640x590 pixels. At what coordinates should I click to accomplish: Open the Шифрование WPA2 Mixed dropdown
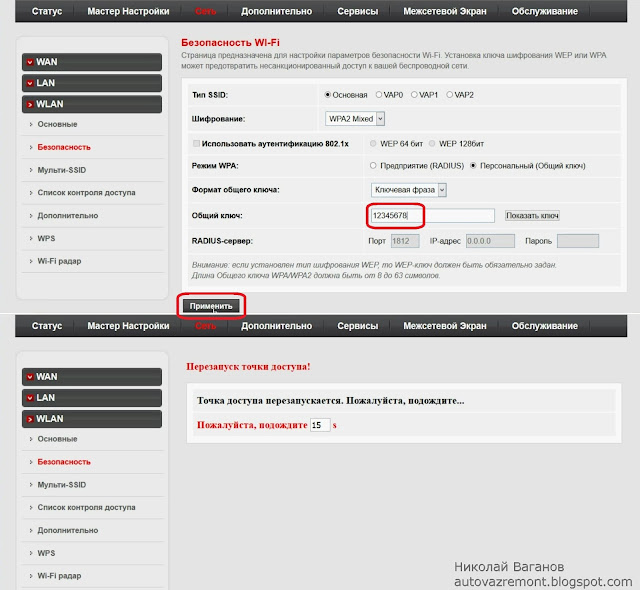tap(355, 119)
